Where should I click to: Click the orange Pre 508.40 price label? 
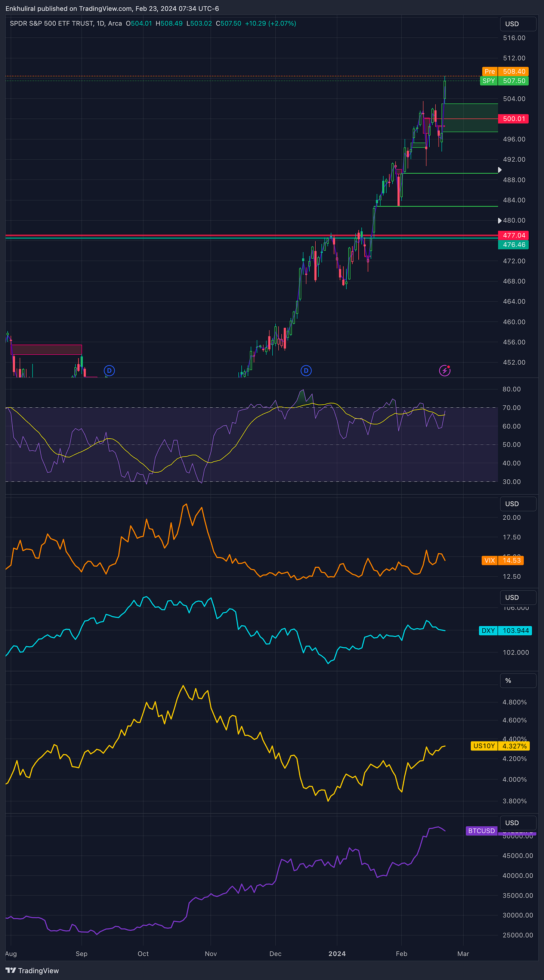coord(505,72)
